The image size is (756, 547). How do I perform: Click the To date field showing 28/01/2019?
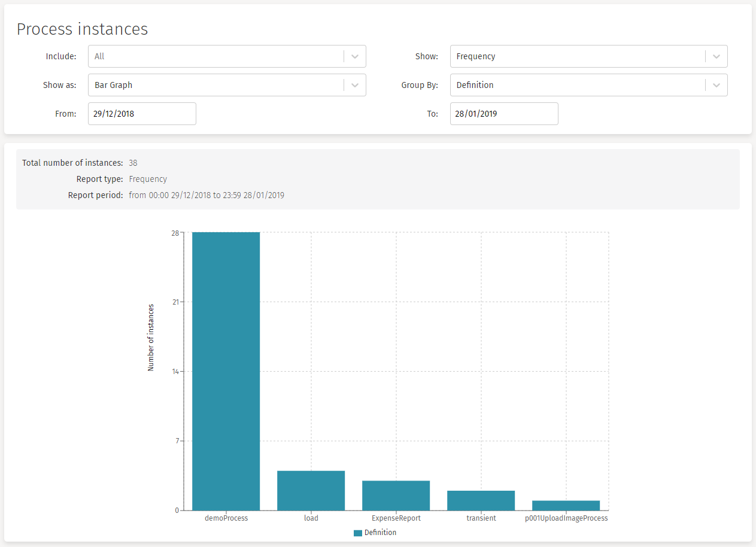pyautogui.click(x=504, y=113)
